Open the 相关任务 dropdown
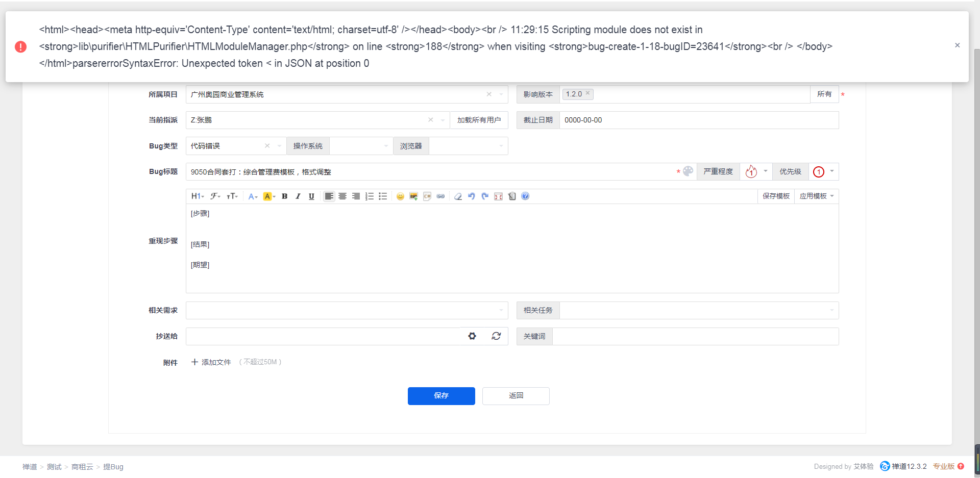 tap(699, 310)
